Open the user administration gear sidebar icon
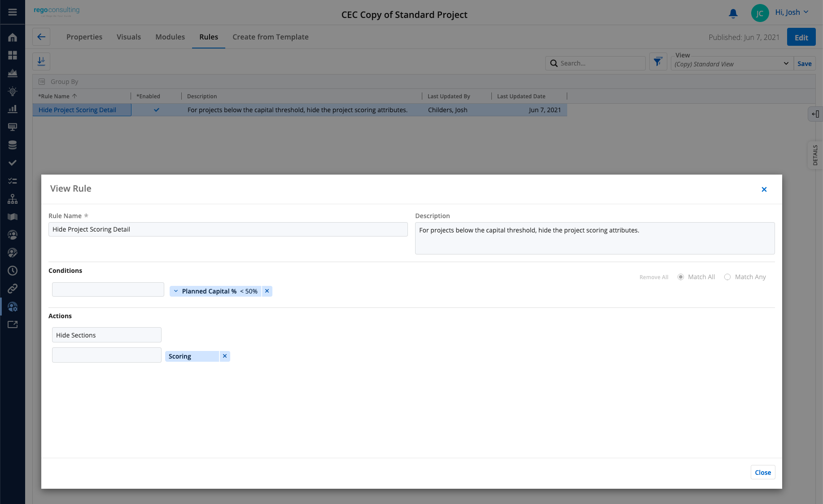 (13, 307)
